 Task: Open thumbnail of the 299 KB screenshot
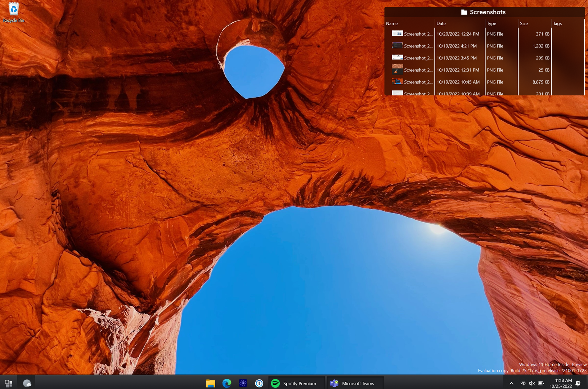[397, 58]
